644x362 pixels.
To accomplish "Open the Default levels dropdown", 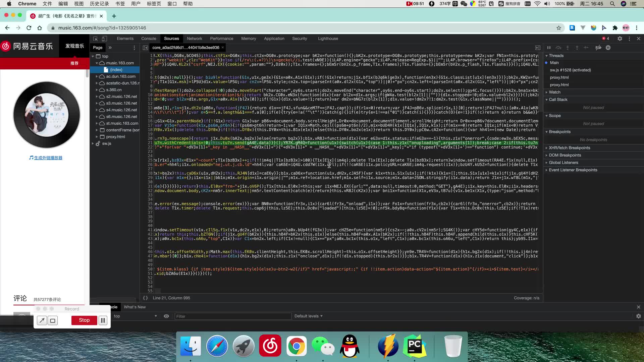I will pos(308,316).
